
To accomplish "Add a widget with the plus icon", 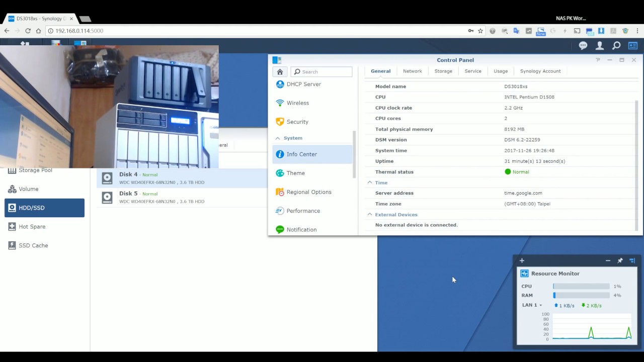I will pyautogui.click(x=522, y=260).
